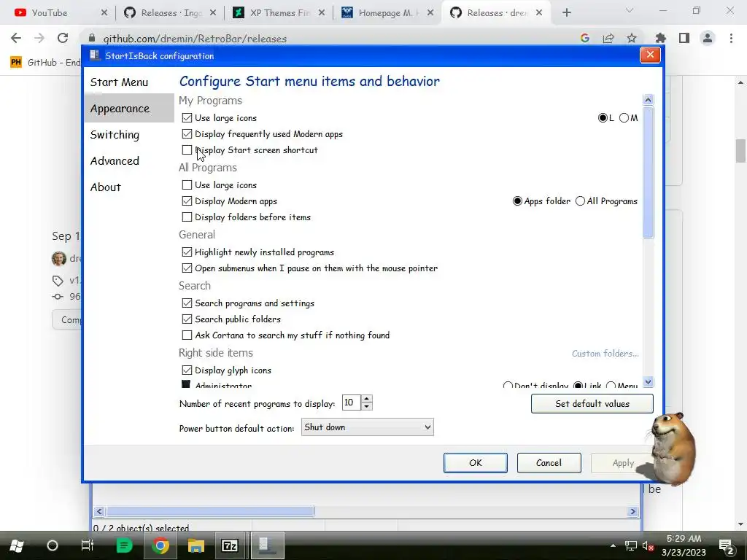
Task: Click Google icon in address bar
Action: click(585, 38)
